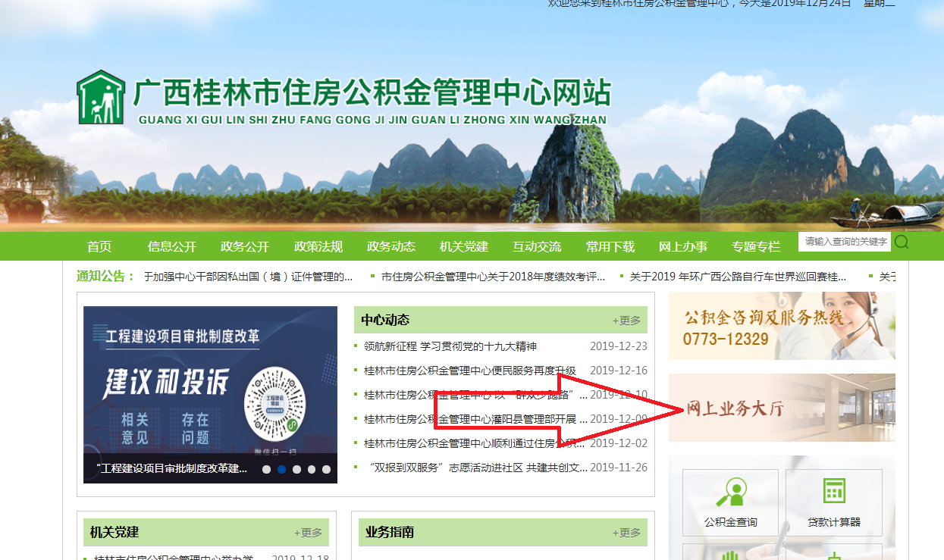
Task: Click the 网上业务大厅 banner
Action: coord(781,408)
